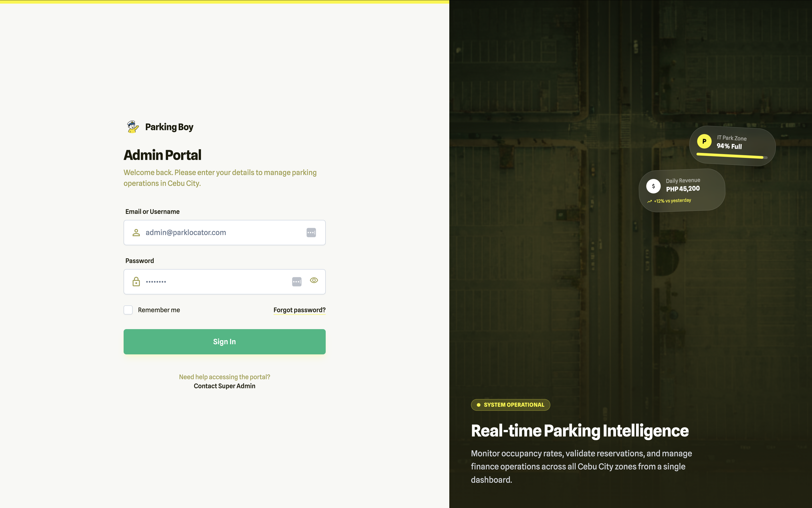Viewport: 812px width, 508px height.
Task: Open the Contact Super Admin link
Action: pos(224,386)
